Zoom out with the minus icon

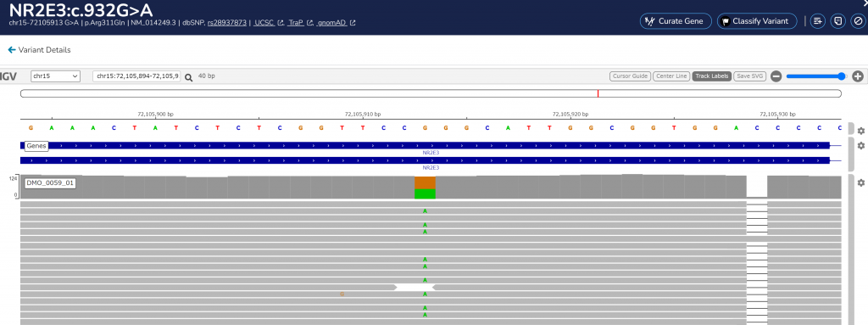(x=776, y=76)
